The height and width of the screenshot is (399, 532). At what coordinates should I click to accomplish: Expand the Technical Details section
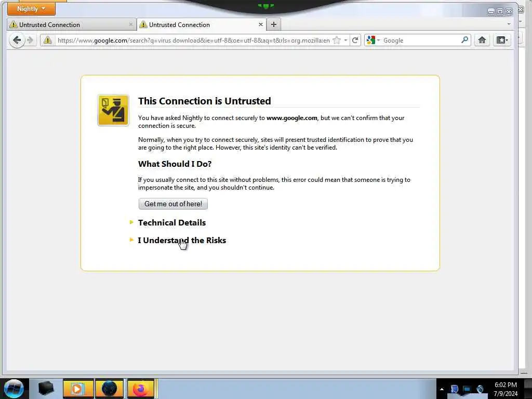171,222
